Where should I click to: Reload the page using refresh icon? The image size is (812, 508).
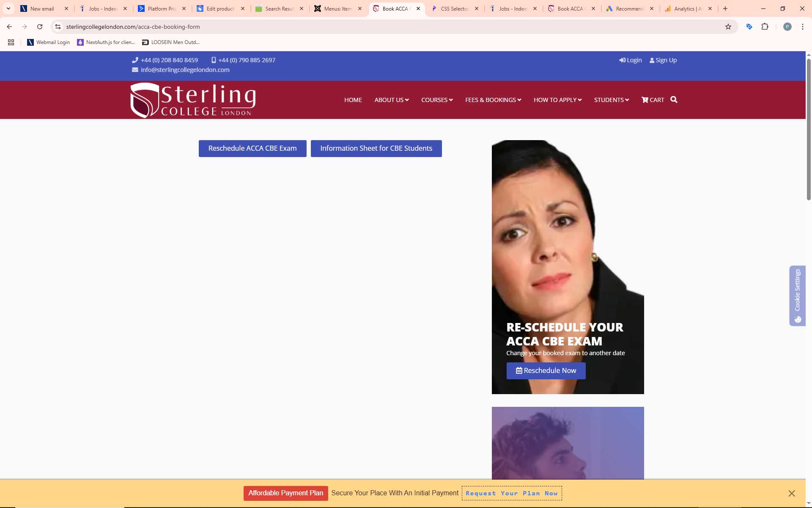(40, 27)
